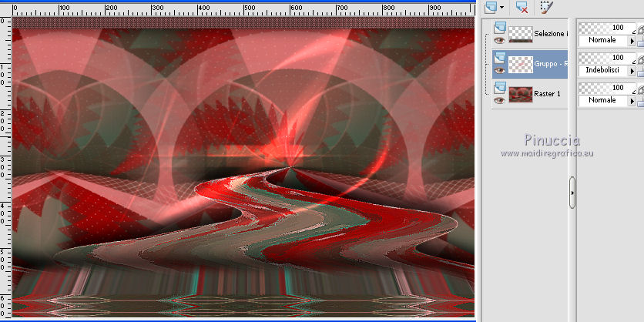The width and height of the screenshot is (644, 322).
Task: Select the layer named Selezione
Action: [551, 34]
